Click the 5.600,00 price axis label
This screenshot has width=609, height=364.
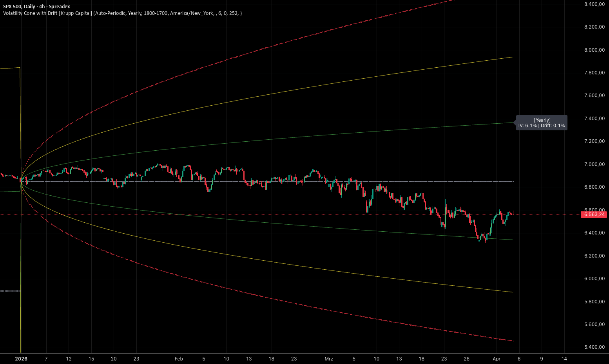594,324
